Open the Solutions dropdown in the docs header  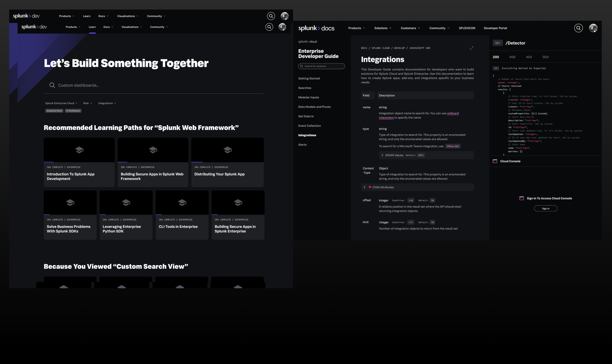(x=383, y=28)
